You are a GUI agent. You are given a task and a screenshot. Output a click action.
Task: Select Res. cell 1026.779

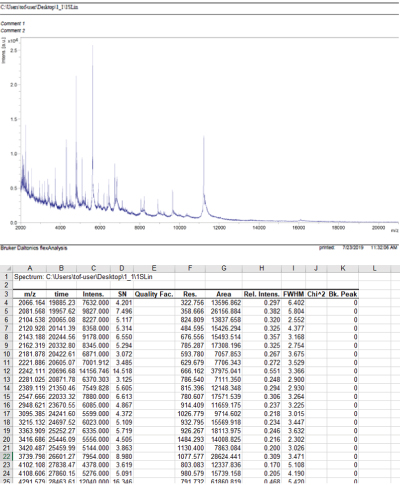pos(190,414)
